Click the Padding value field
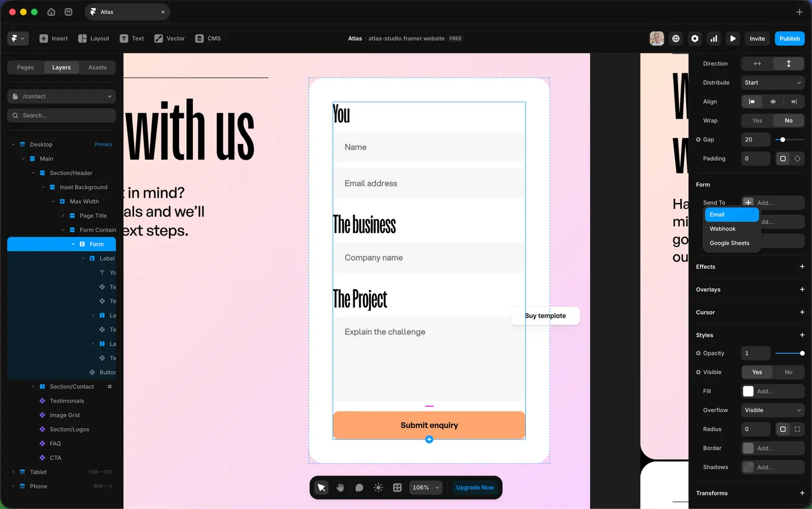This screenshot has width=812, height=509. click(756, 159)
